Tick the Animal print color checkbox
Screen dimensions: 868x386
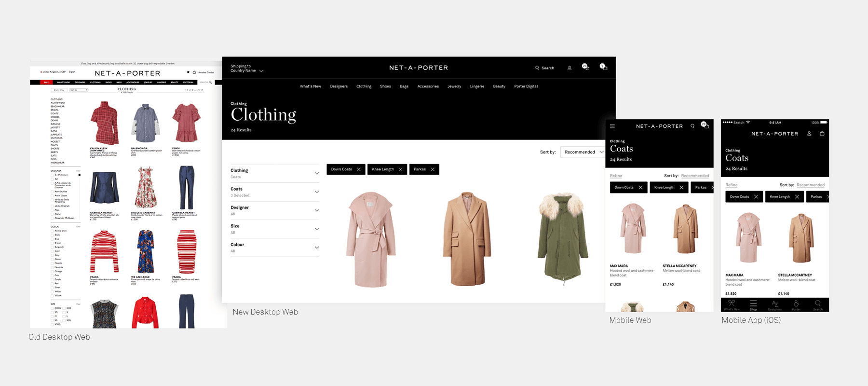(52, 231)
